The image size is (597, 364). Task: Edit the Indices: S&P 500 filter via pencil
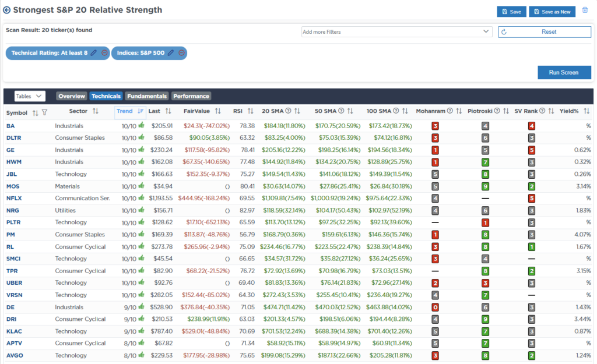(171, 53)
